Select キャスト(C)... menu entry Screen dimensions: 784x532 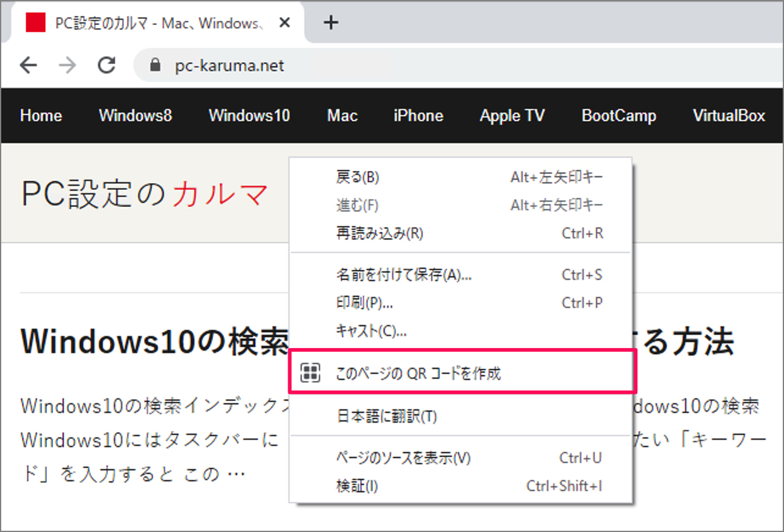point(371,331)
